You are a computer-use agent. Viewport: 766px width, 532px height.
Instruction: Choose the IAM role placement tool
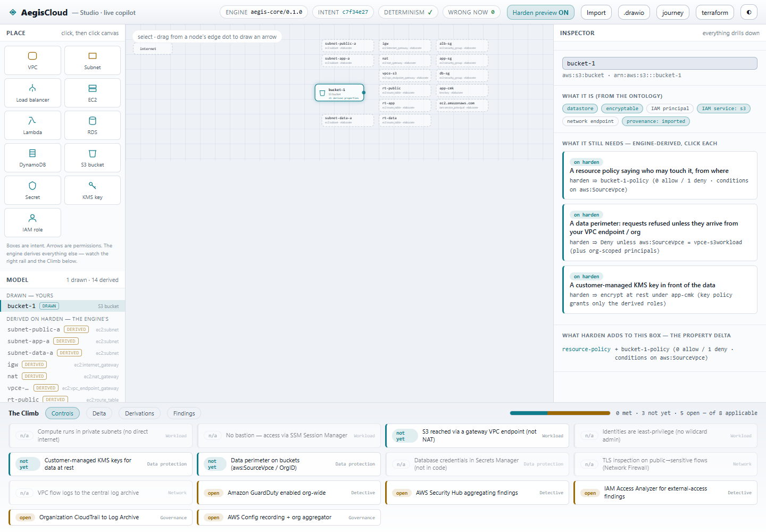tap(32, 222)
